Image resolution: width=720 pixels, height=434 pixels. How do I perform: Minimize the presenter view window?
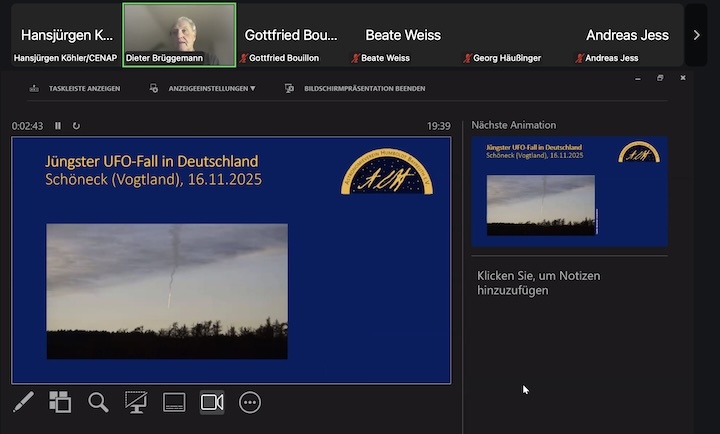tap(638, 79)
